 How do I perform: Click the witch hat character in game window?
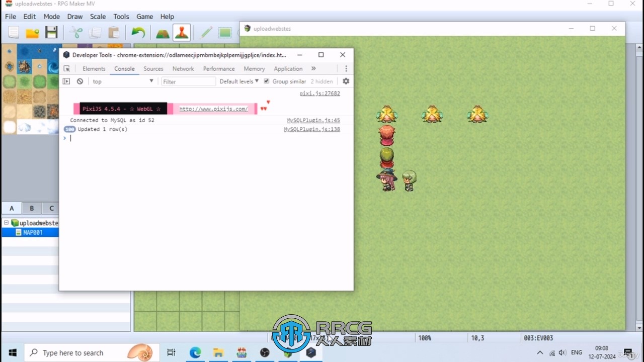coord(386,180)
